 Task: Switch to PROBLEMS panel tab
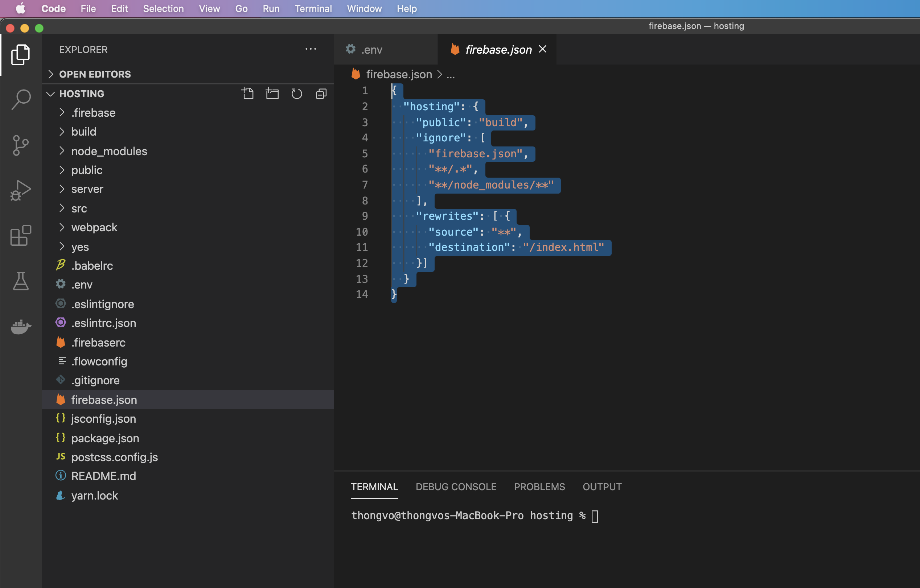539,487
